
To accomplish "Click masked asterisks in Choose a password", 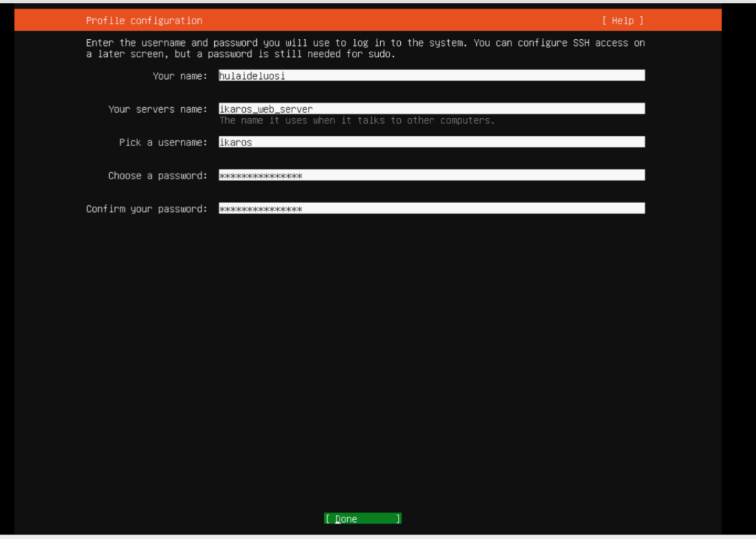I will (261, 176).
